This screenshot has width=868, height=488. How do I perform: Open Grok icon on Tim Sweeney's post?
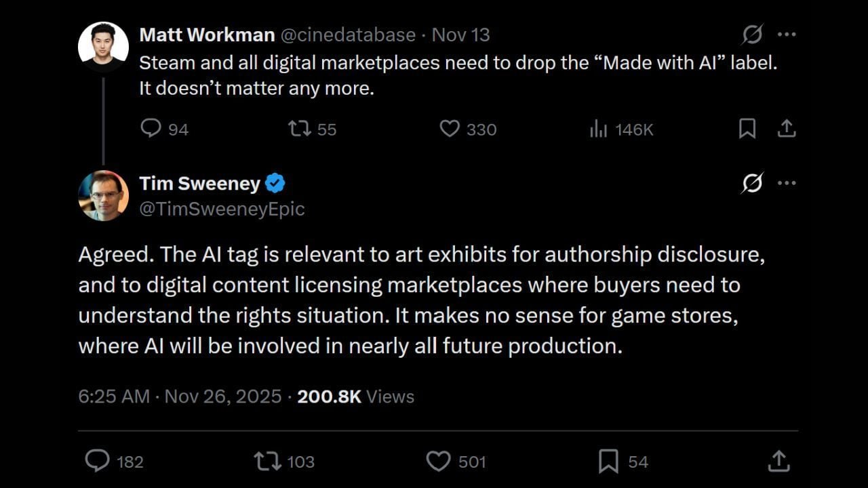(752, 183)
